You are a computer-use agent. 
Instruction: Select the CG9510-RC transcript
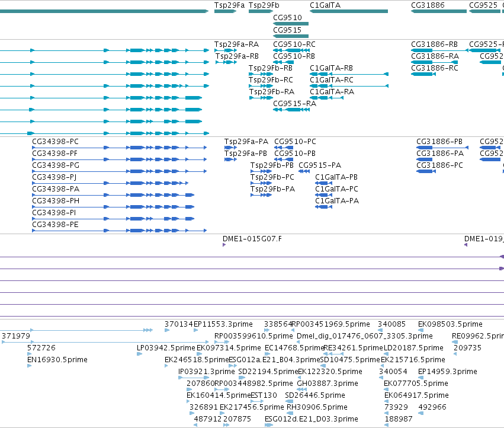291,50
